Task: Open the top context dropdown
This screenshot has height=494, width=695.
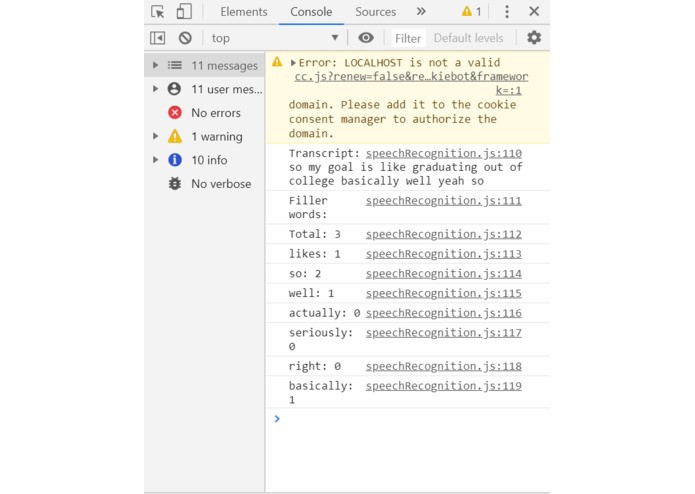Action: [x=275, y=38]
